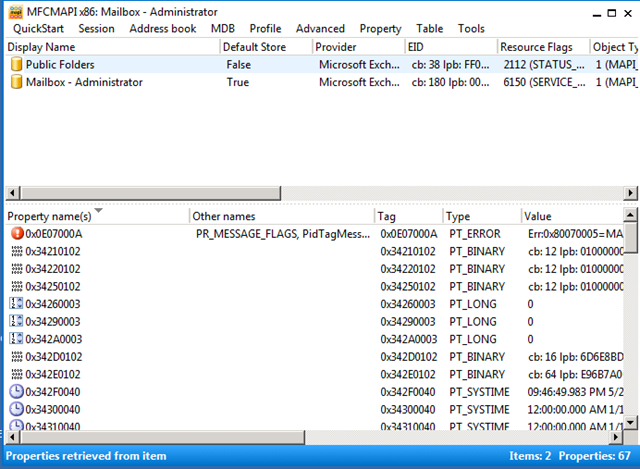Click the 'cb: 180 lpb: 00...' EID cell
The width and height of the screenshot is (640, 469).
[450, 82]
